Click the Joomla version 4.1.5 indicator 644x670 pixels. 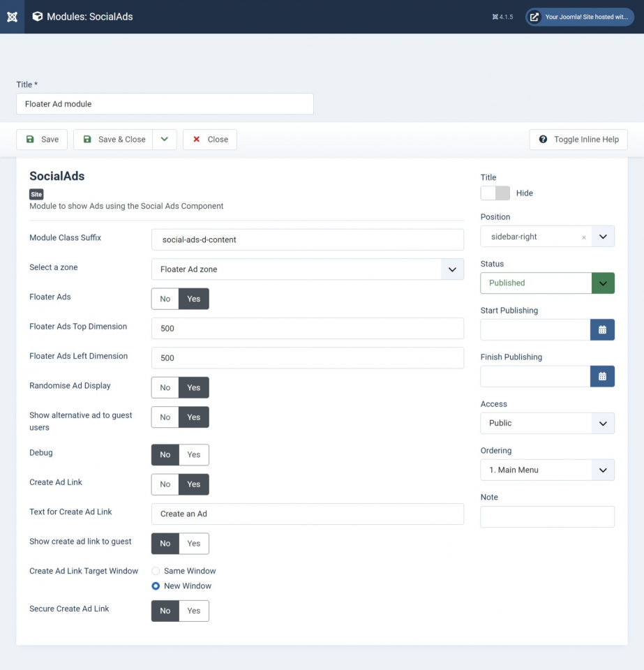pyautogui.click(x=502, y=17)
